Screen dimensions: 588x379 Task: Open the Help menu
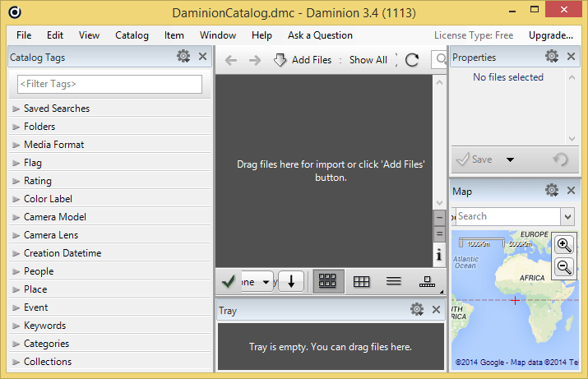pos(262,35)
